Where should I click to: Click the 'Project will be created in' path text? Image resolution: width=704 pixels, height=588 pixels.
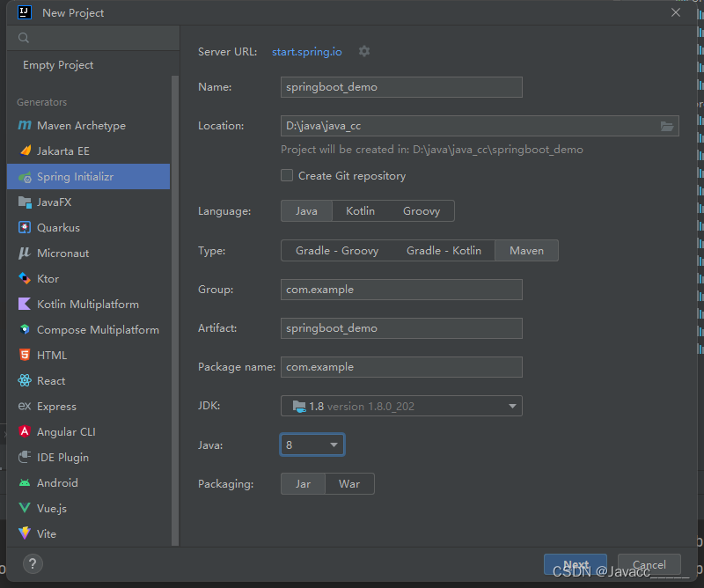point(432,150)
